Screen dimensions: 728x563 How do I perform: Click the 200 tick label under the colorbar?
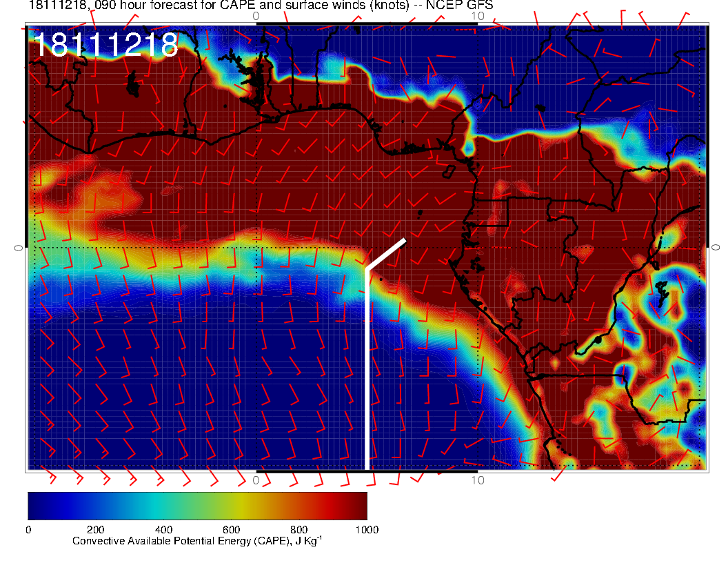(96, 530)
